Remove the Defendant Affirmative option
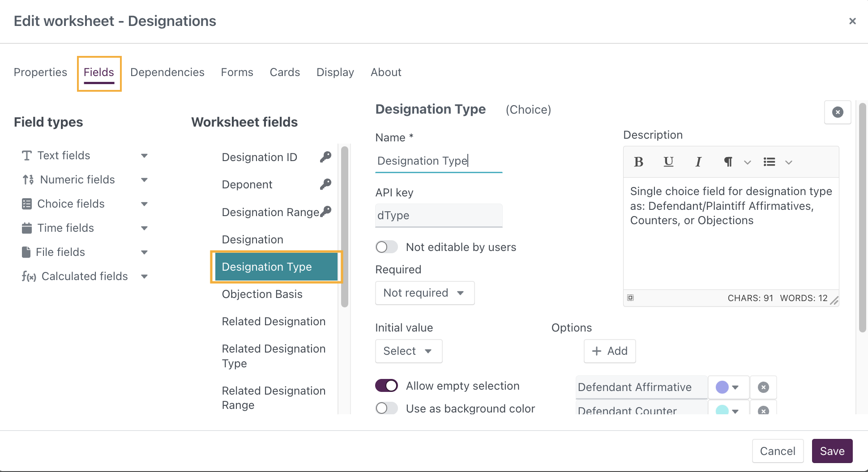This screenshot has height=472, width=868. coord(763,387)
